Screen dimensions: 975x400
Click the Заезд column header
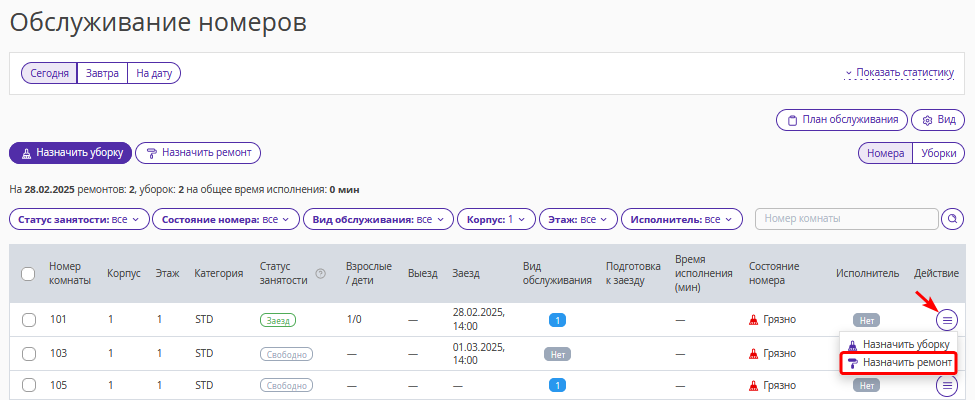[466, 274]
